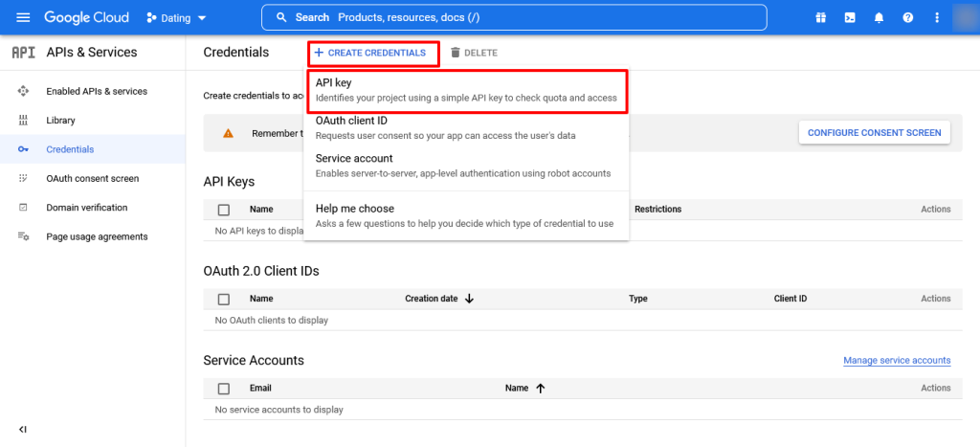
Task: Expand the Create Credentials dropdown
Action: 373,53
